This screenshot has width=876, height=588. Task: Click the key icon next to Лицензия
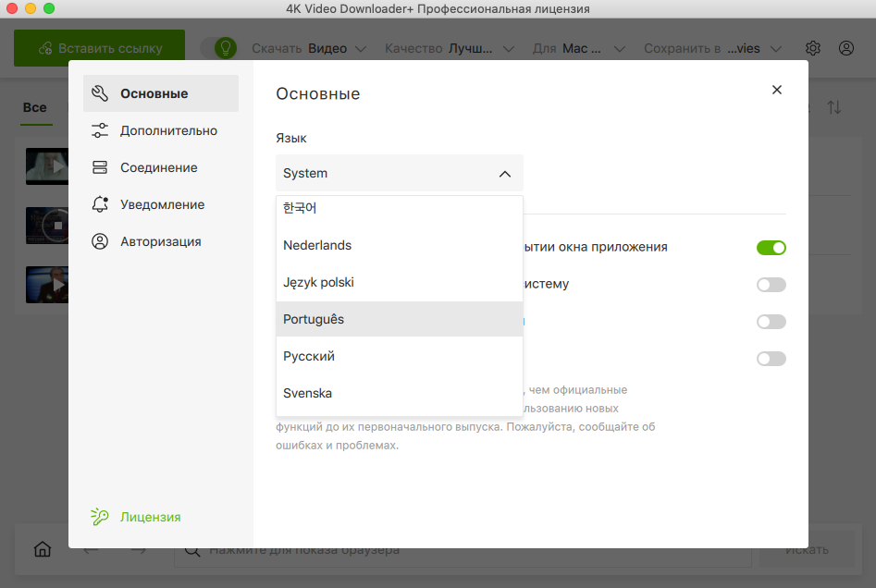pyautogui.click(x=100, y=517)
